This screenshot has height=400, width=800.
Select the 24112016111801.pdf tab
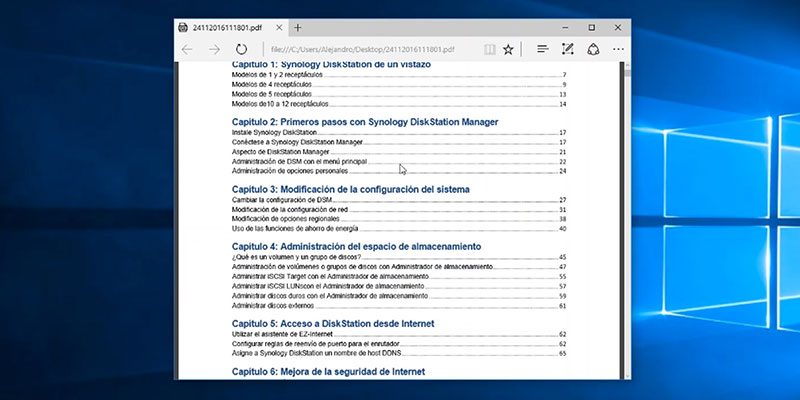[x=231, y=28]
